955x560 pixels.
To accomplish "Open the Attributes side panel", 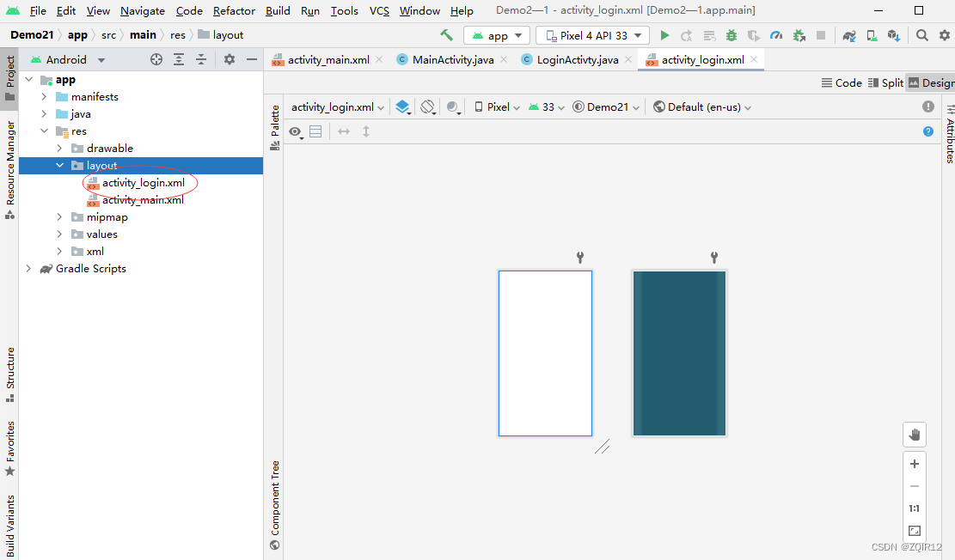I will (950, 134).
